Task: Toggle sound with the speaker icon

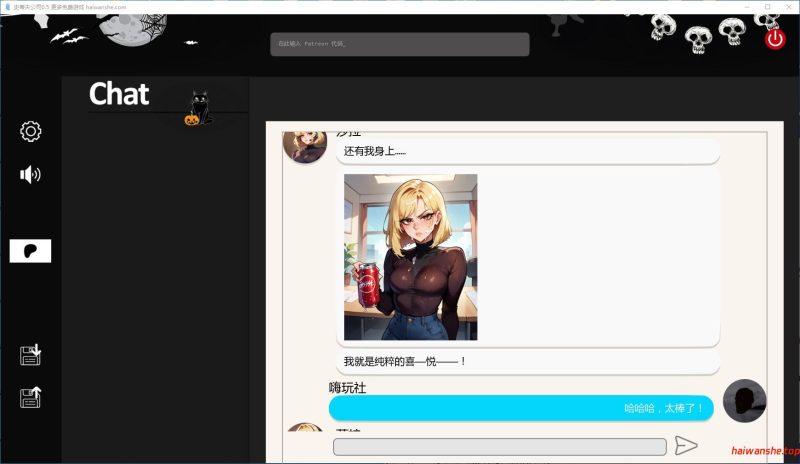Action: [30, 175]
